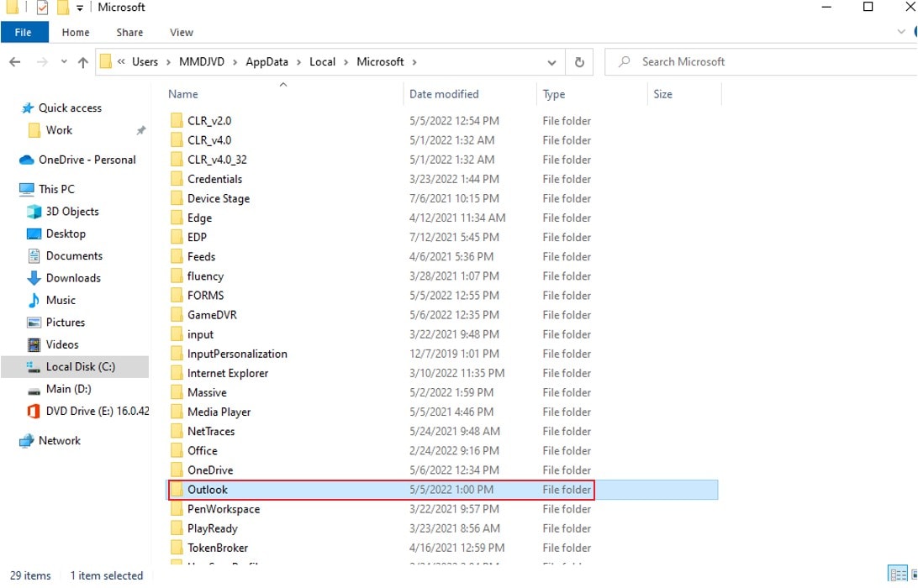Image resolution: width=918 pixels, height=588 pixels.
Task: Select the InputPersonalization folder name
Action: [237, 354]
